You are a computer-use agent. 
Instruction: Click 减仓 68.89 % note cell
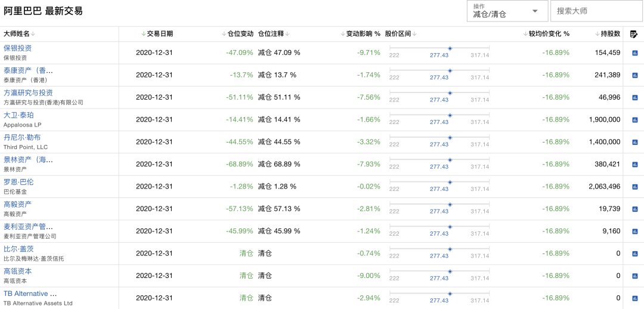tap(279, 165)
